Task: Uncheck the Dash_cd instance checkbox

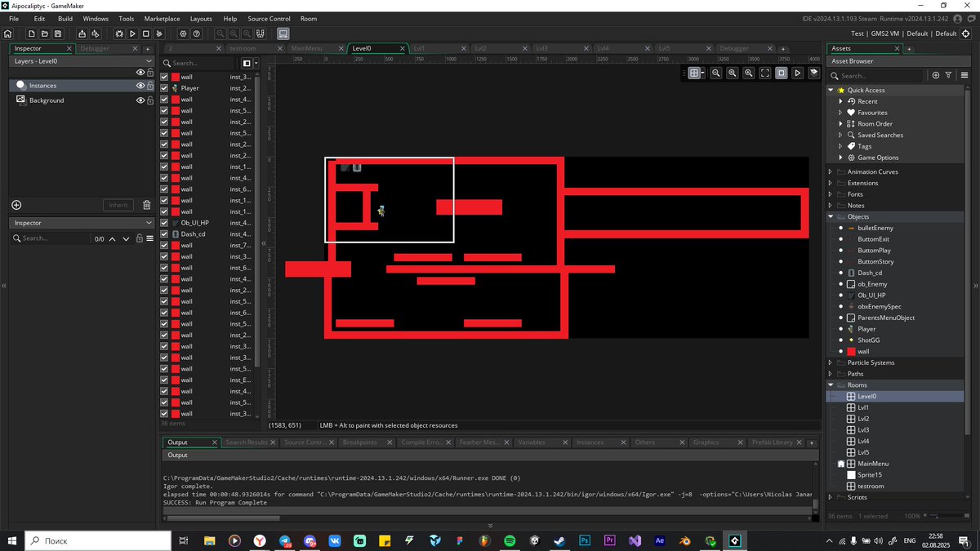Action: [x=164, y=234]
